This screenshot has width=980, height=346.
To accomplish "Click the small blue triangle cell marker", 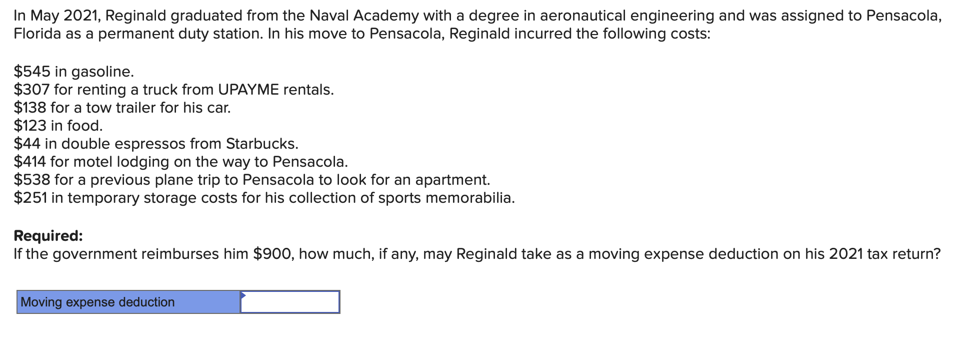I will tap(243, 295).
